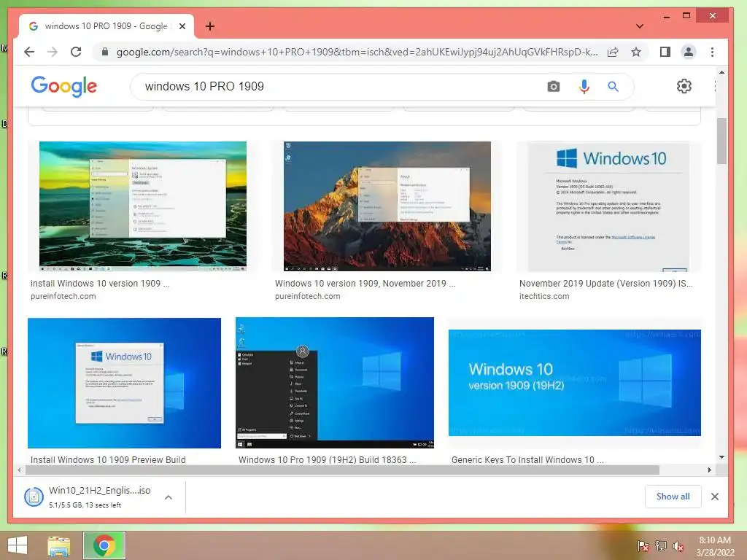Open the network tray icon

pyautogui.click(x=661, y=546)
